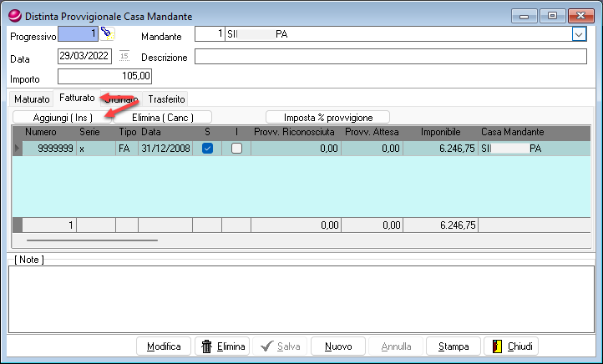Image resolution: width=603 pixels, height=364 pixels.
Task: Click the search icon next to Progressivo
Action: click(107, 33)
